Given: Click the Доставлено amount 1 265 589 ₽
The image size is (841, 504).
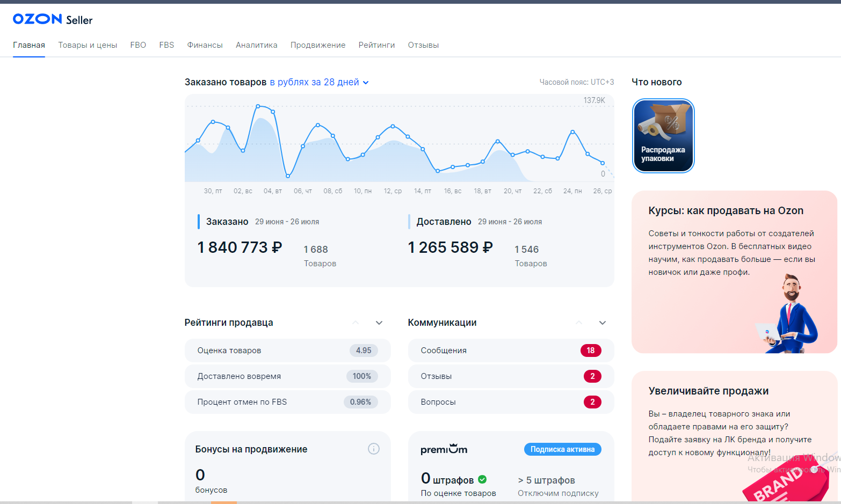Looking at the screenshot, I should [450, 247].
